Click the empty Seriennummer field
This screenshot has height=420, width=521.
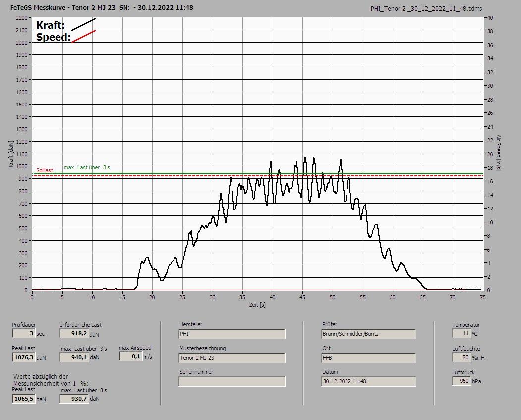tap(232, 381)
